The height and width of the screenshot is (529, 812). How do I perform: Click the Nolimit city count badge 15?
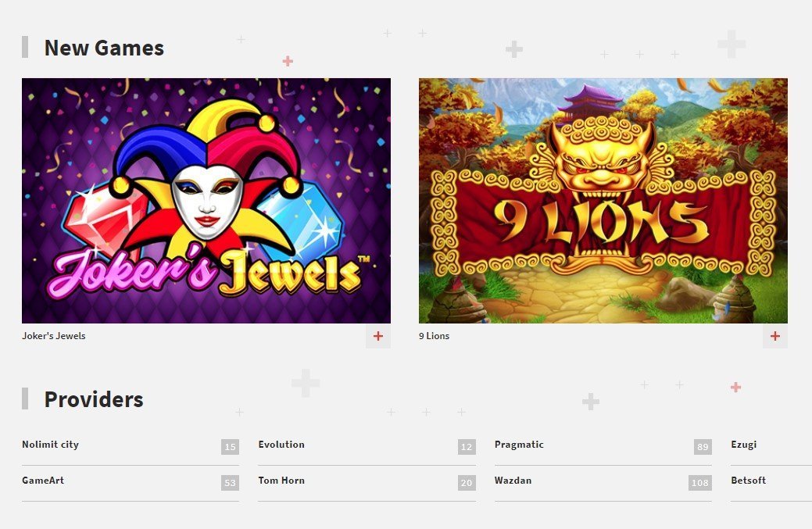230,447
